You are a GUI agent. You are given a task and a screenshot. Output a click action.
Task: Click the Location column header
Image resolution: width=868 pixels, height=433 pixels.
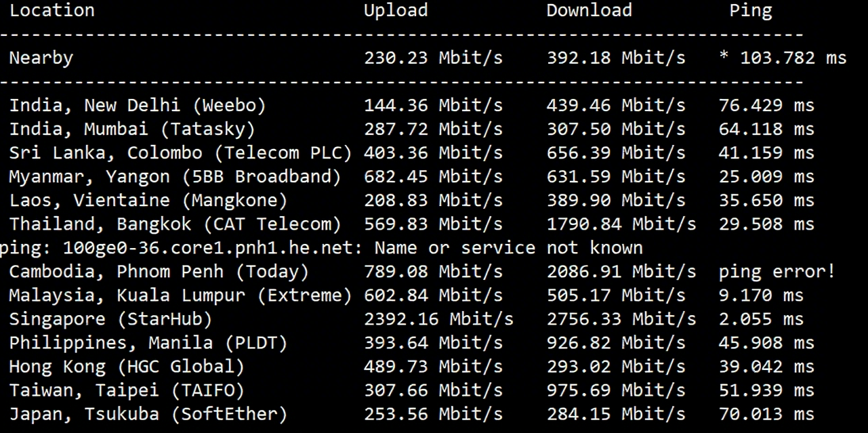(51, 10)
